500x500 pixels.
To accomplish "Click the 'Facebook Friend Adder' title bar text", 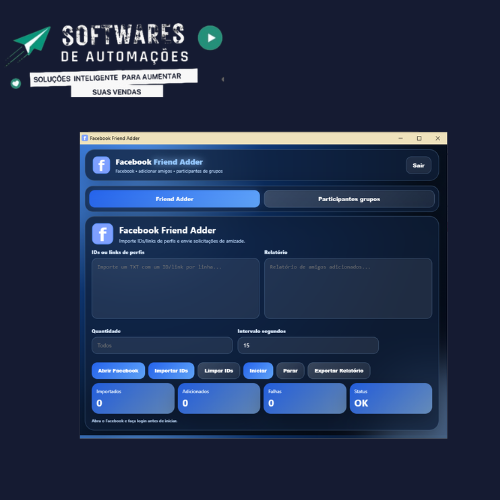I will click(115, 138).
